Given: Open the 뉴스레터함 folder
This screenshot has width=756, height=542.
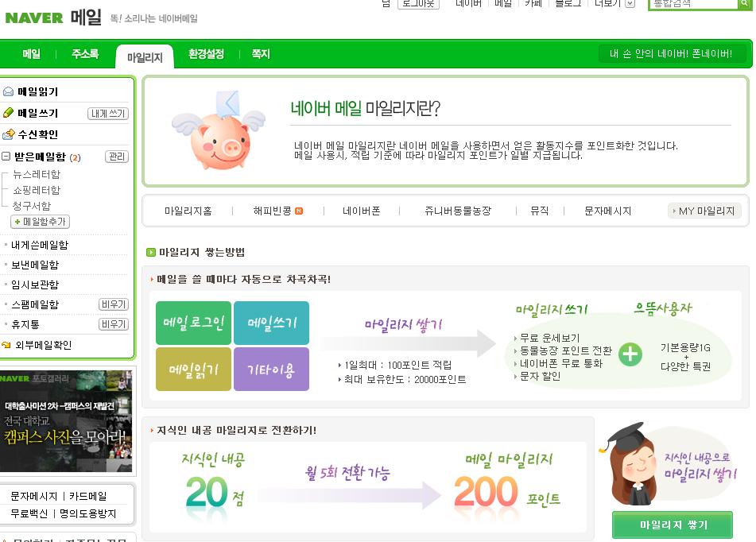Looking at the screenshot, I should coord(37,174).
